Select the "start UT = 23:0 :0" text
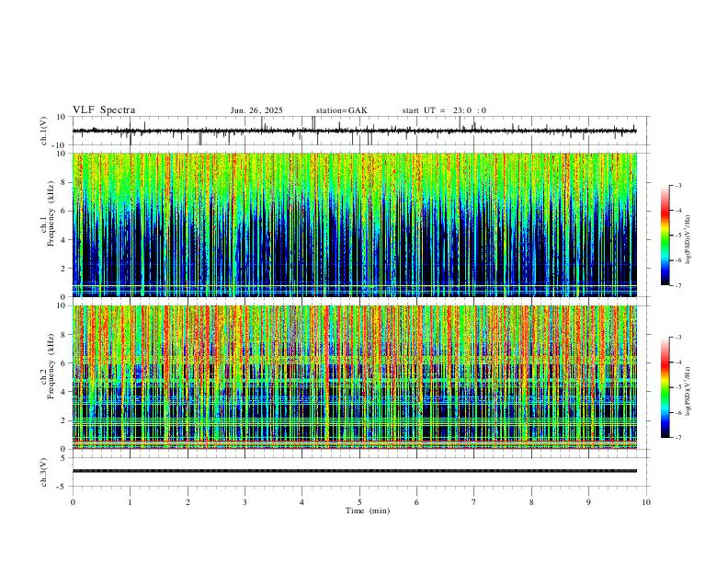 point(444,110)
